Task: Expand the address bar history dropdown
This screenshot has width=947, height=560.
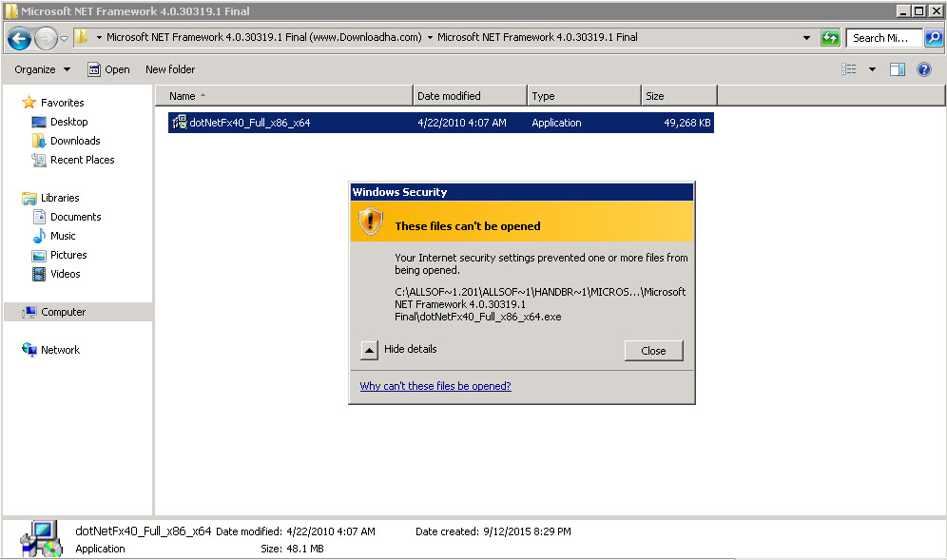Action: coord(806,38)
